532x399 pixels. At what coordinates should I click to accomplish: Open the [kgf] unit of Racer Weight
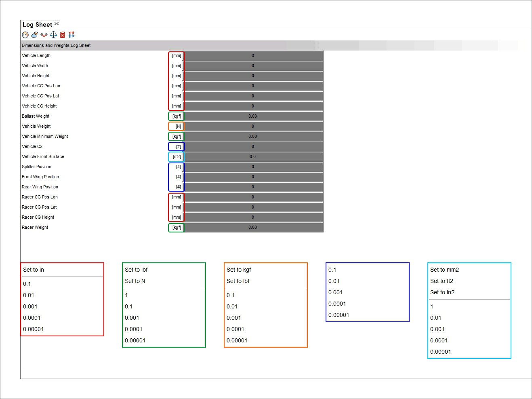tap(177, 228)
